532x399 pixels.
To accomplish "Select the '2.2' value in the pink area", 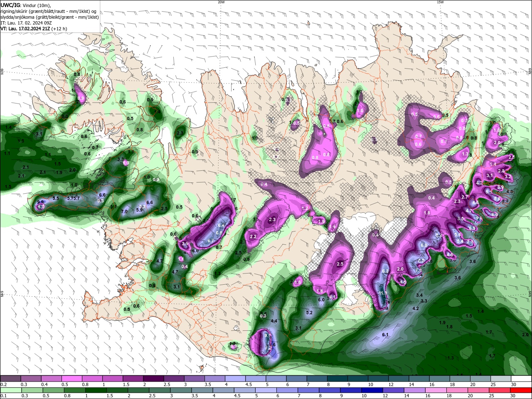I will 253,236.
